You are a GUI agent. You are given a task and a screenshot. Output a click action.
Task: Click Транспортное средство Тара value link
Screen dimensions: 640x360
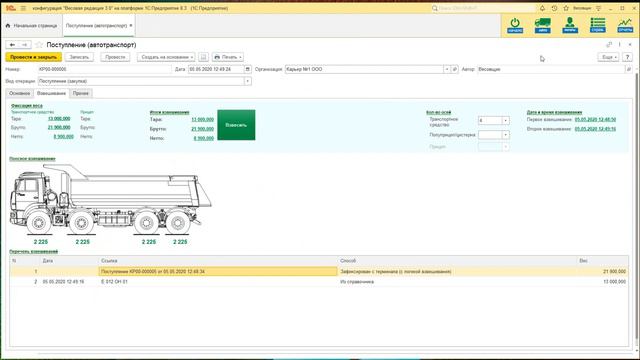(x=59, y=119)
